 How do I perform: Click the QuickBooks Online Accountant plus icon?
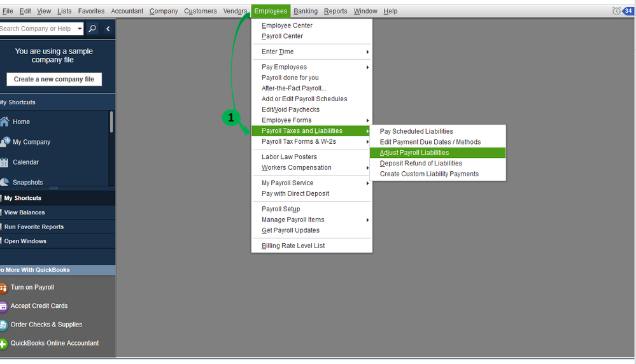click(x=3, y=344)
